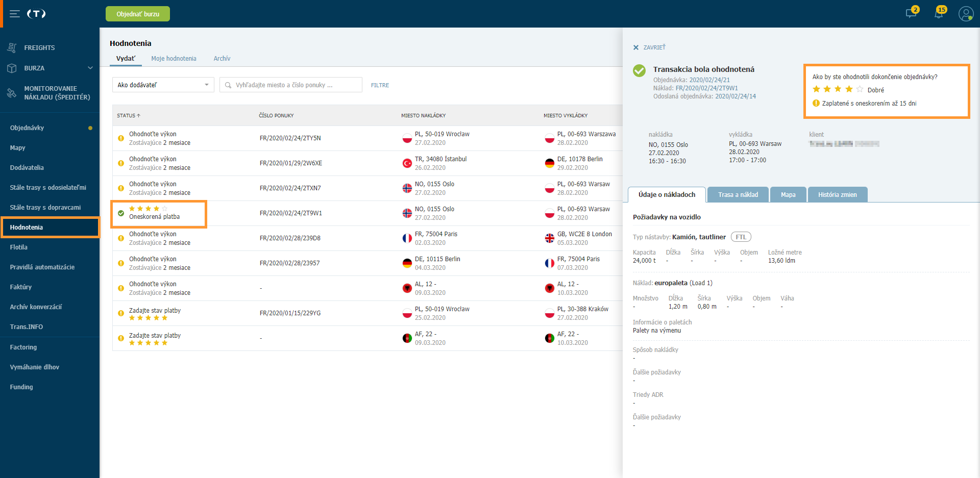The height and width of the screenshot is (478, 980).
Task: Open the Ako dodávateľ dropdown
Action: (163, 85)
